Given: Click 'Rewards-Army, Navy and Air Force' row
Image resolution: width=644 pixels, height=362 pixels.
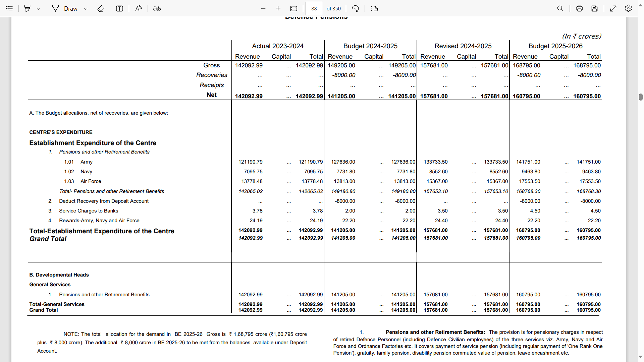Looking at the screenshot, I should [x=99, y=221].
